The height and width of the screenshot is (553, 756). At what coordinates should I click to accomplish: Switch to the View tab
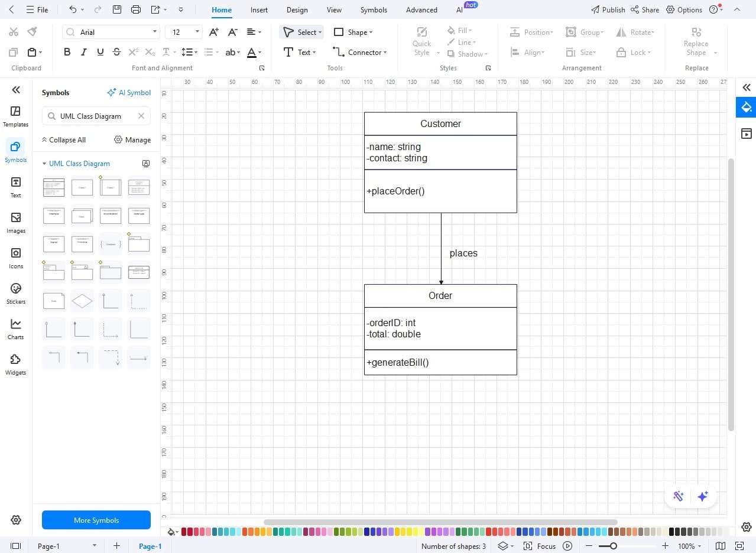click(x=334, y=9)
